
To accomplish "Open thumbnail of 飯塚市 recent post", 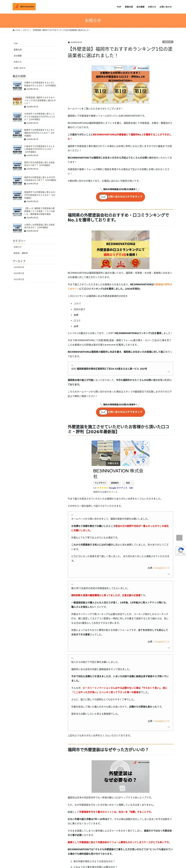I will coord(17,133).
